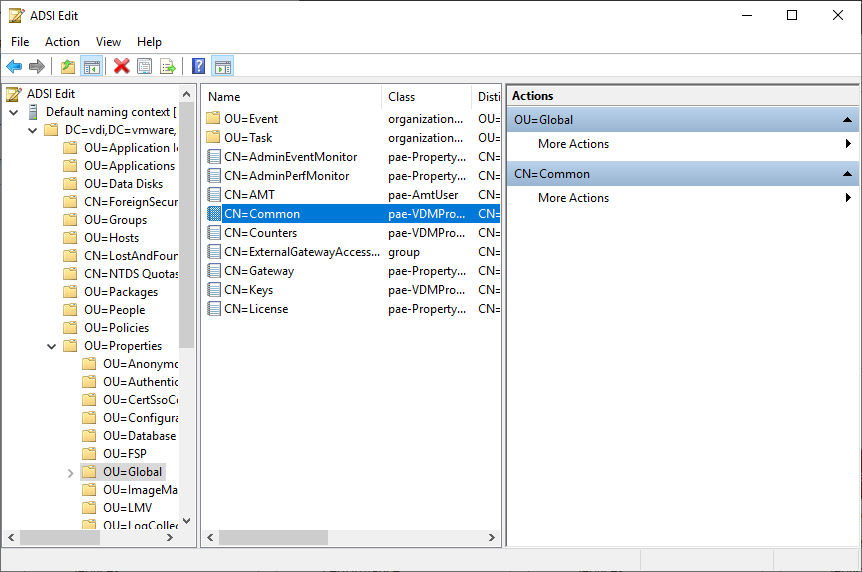Screen dimensions: 862x572
Task: Open More Actions under CN=Common
Action: [573, 198]
